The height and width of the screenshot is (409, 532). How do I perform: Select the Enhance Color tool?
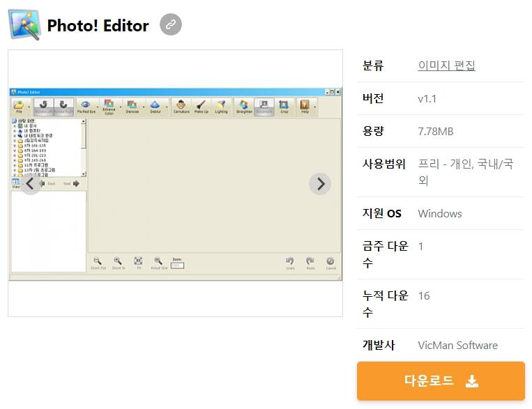tap(109, 107)
